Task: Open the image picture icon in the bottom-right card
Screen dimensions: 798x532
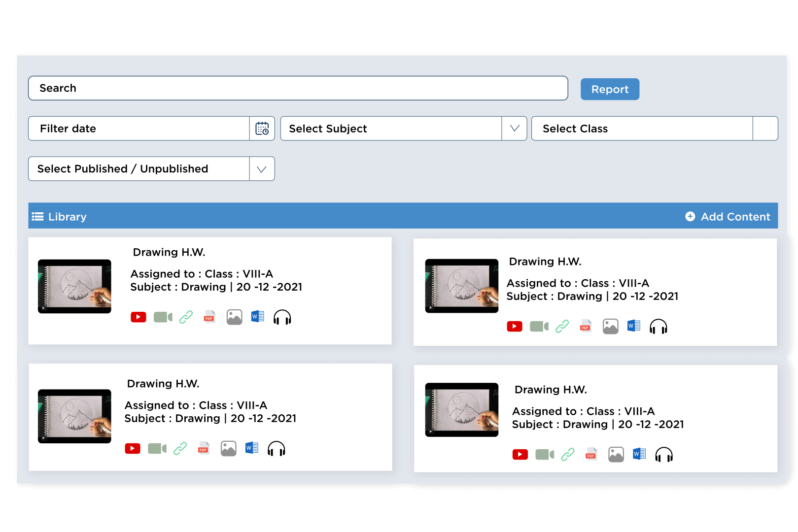Action: pos(616,454)
